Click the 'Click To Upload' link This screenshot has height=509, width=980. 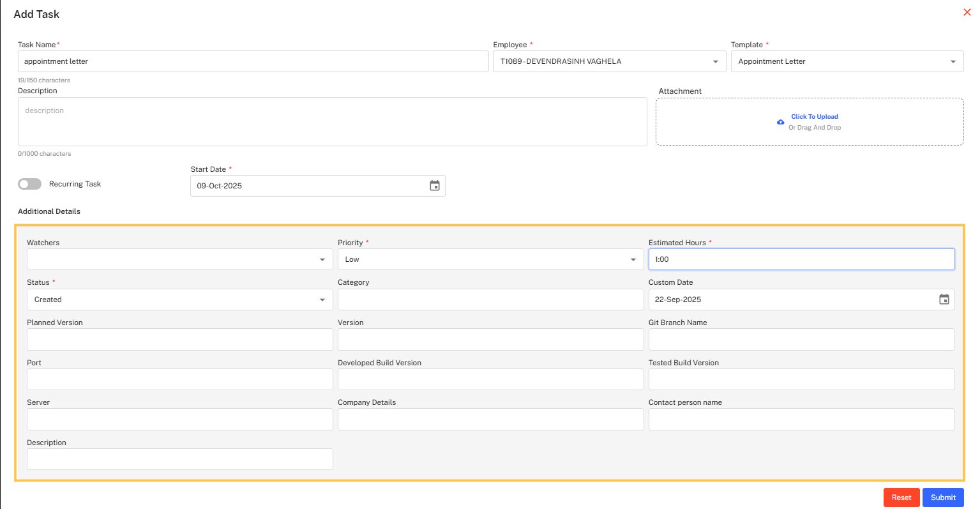point(815,117)
